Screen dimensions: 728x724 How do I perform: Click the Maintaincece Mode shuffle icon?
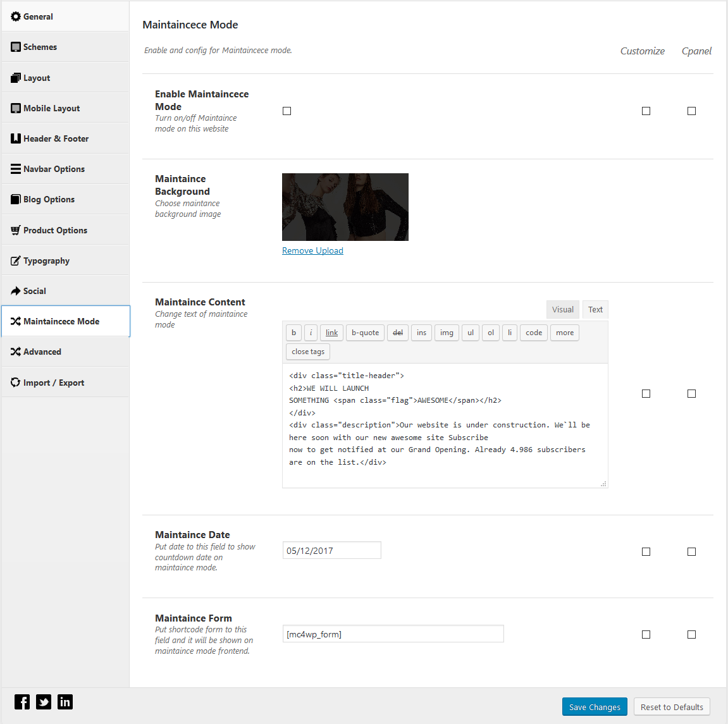[16, 321]
